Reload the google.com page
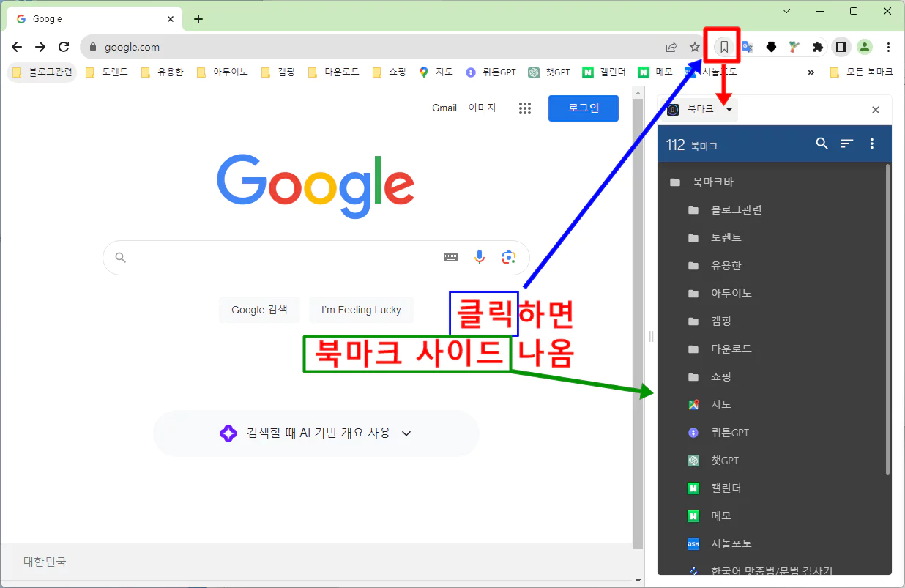905x588 pixels. coord(64,47)
